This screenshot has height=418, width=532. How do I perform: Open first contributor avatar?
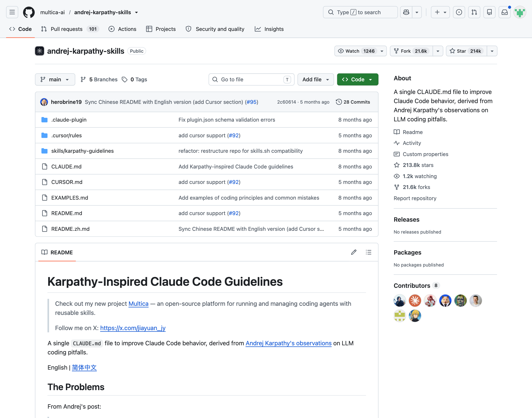[x=400, y=301]
